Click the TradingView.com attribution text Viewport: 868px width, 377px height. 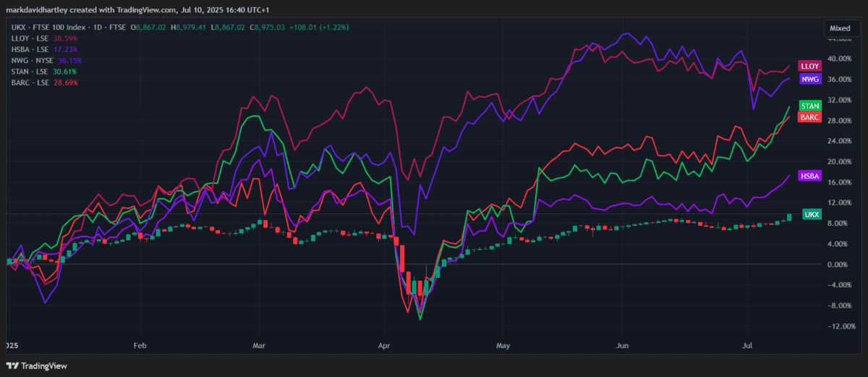point(121,9)
